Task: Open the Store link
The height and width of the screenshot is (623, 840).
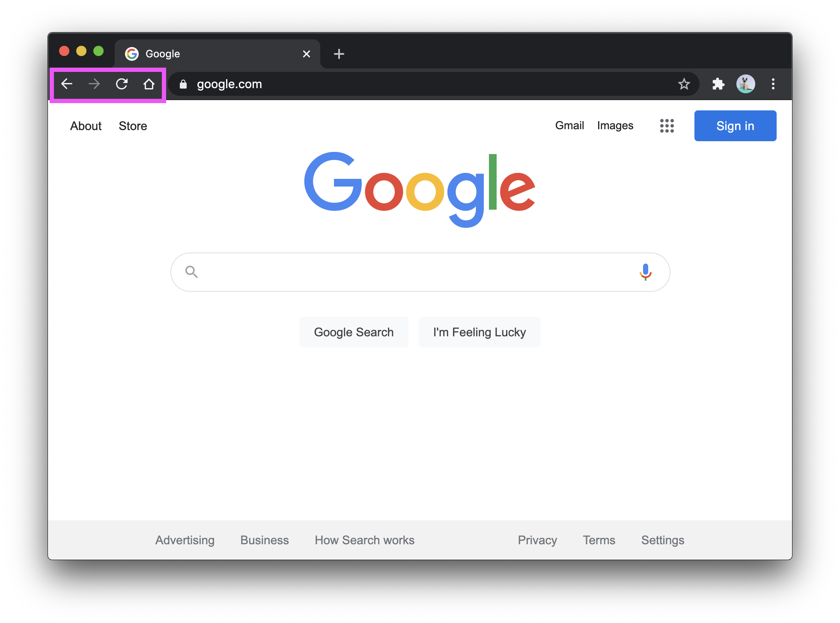Action: pyautogui.click(x=133, y=126)
